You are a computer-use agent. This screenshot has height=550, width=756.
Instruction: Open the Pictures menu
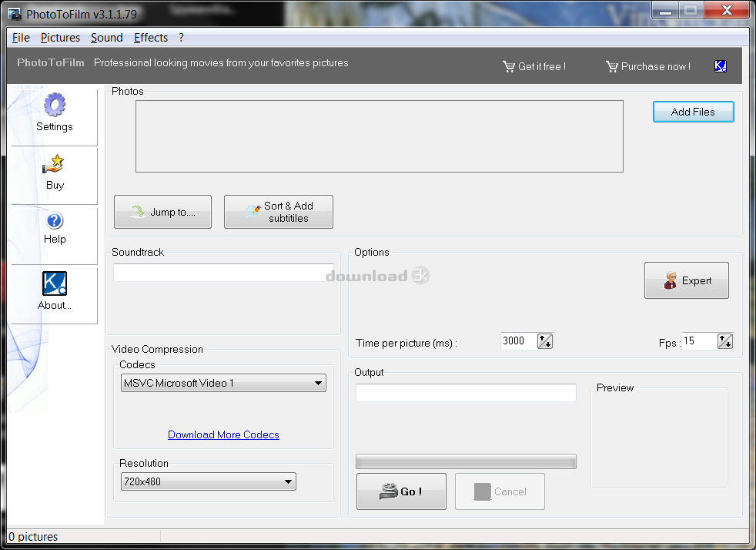click(60, 38)
